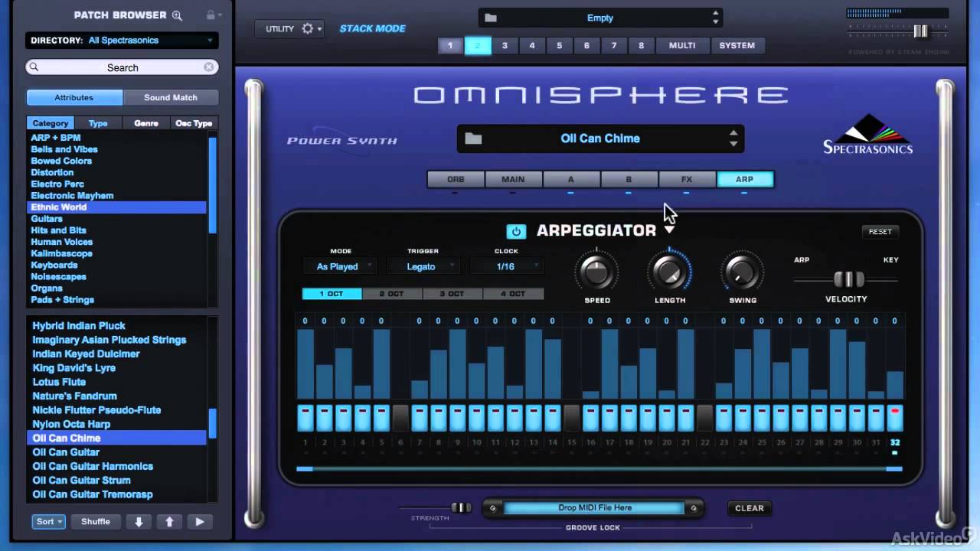Switch to the Layer A tab
The width and height of the screenshot is (980, 551).
(x=570, y=179)
